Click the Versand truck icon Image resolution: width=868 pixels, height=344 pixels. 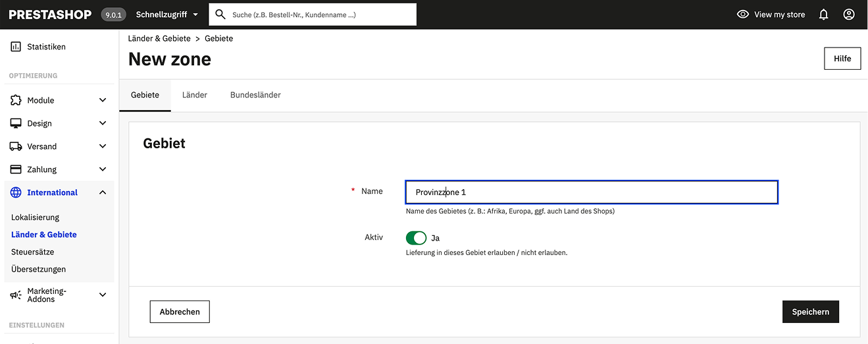click(x=16, y=146)
